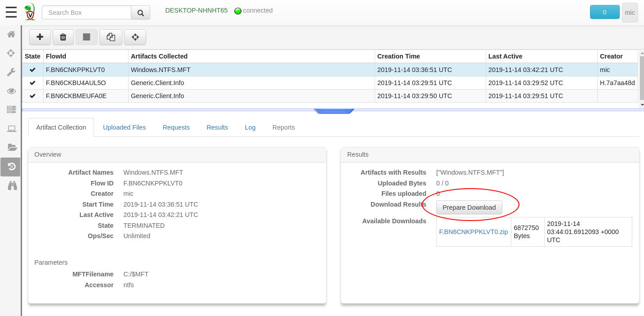Click the blue pane splitter handle
644x316 pixels.
(334, 111)
